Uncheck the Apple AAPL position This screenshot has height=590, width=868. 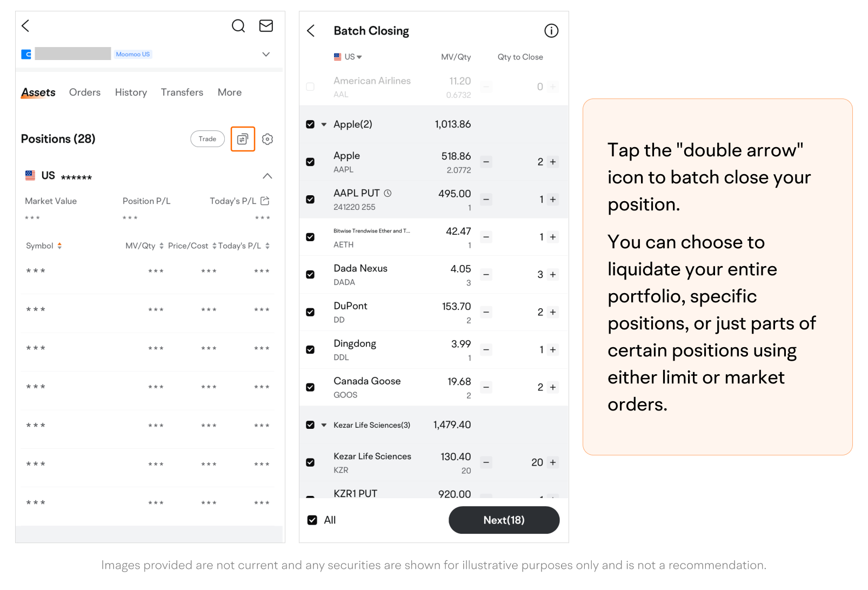coord(310,162)
